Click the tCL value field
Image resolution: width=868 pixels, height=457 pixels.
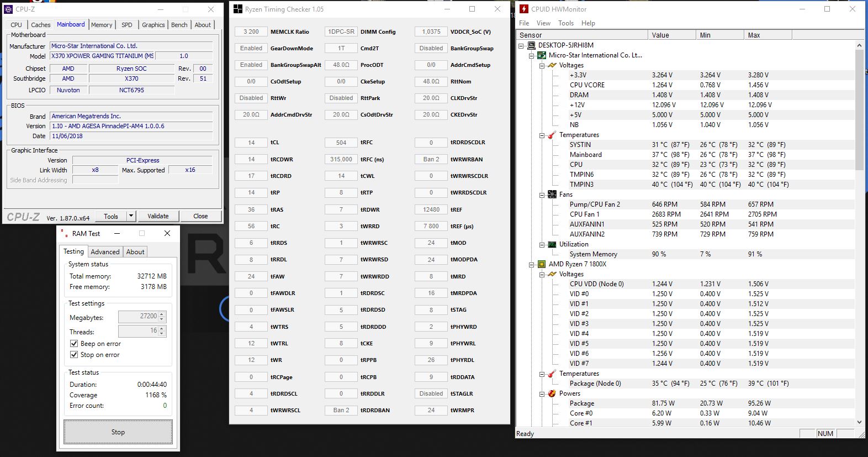251,143
